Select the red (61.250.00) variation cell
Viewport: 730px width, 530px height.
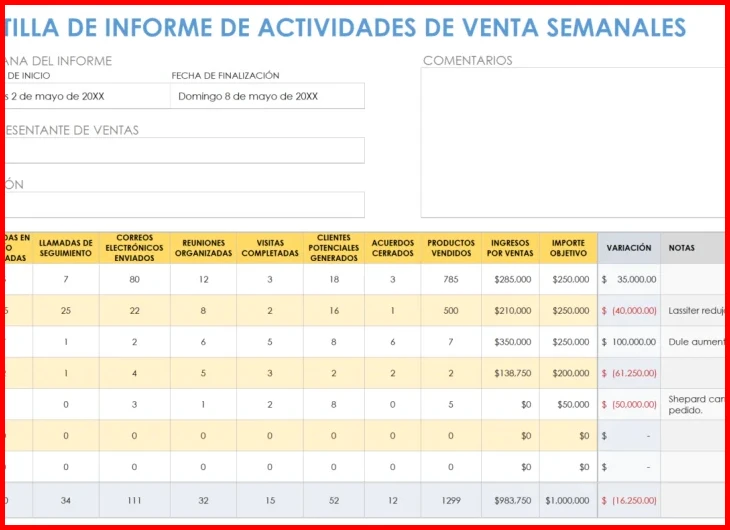629,373
